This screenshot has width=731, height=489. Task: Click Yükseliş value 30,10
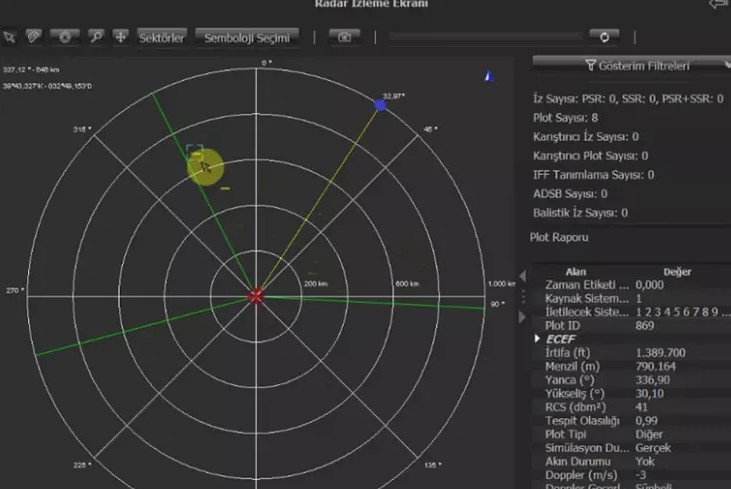coord(649,393)
